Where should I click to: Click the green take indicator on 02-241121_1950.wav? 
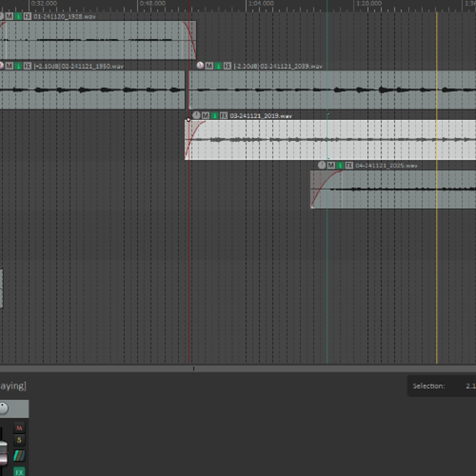[x=18, y=66]
